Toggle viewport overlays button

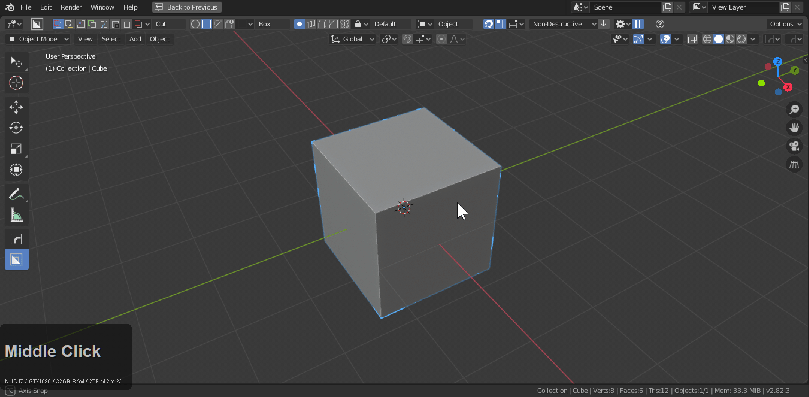[x=666, y=39]
